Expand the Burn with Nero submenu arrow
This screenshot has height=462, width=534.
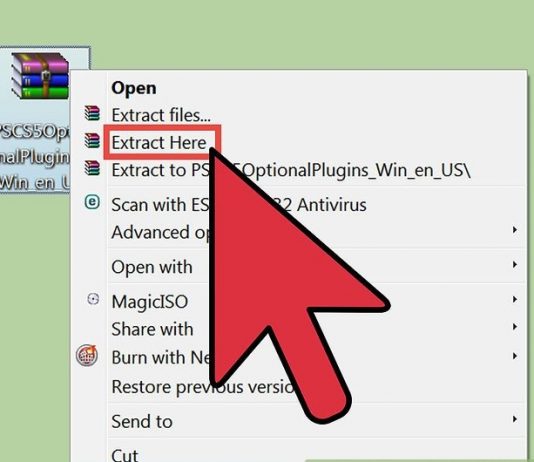[515, 356]
